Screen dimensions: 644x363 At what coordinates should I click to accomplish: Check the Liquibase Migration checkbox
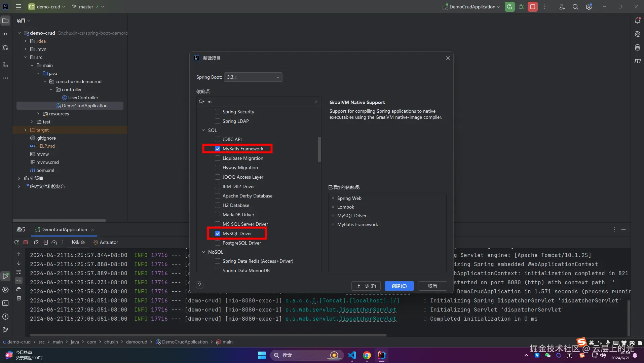[x=218, y=158]
